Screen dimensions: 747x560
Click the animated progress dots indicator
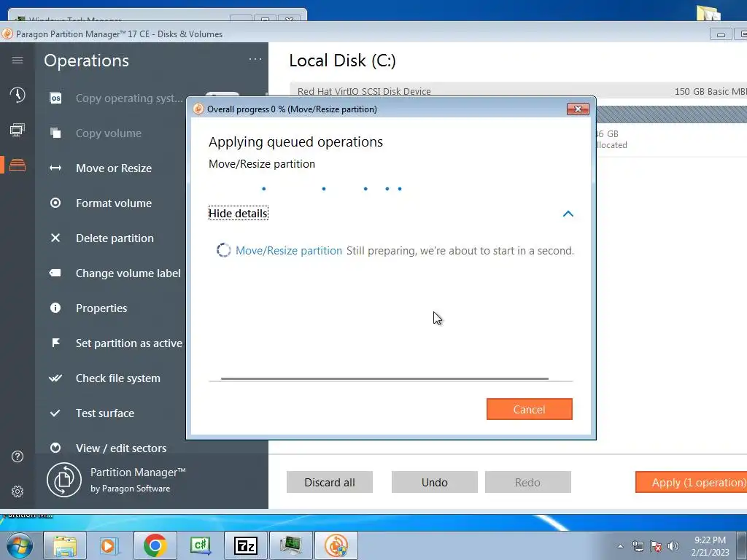[x=332, y=189]
